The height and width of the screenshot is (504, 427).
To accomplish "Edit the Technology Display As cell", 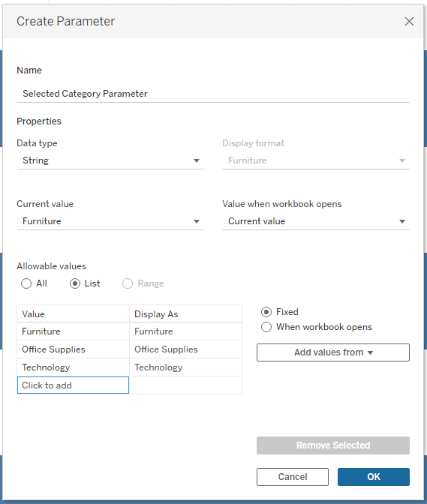I will (185, 367).
